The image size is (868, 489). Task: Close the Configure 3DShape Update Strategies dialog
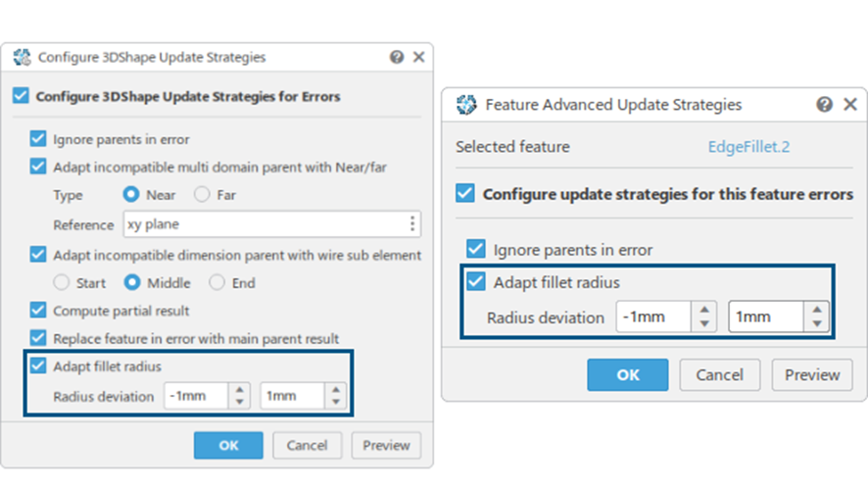tap(418, 58)
